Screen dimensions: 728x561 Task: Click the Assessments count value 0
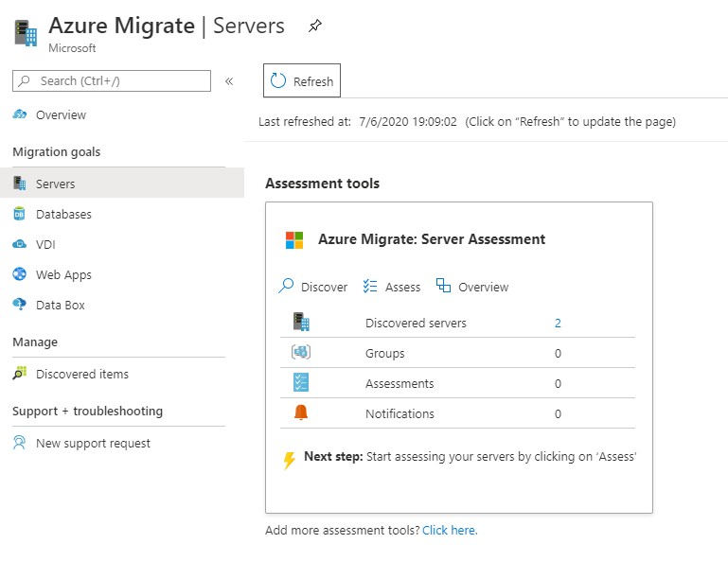pyautogui.click(x=558, y=384)
